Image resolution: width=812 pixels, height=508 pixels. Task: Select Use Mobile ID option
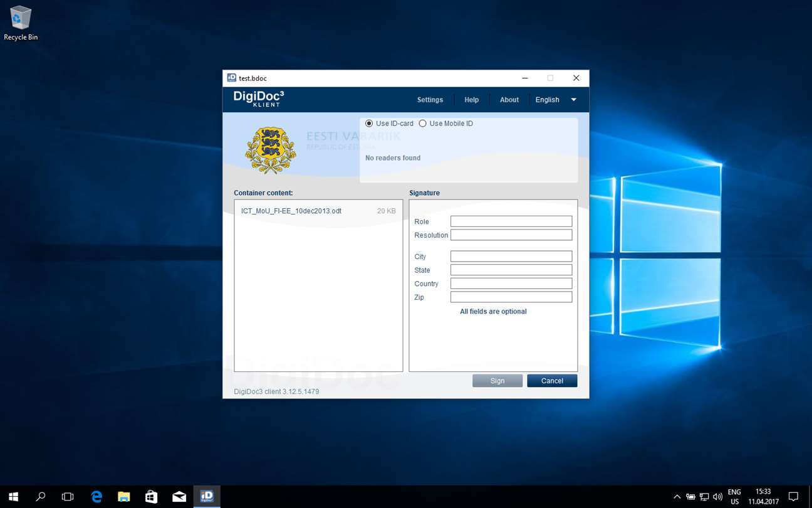click(x=445, y=124)
